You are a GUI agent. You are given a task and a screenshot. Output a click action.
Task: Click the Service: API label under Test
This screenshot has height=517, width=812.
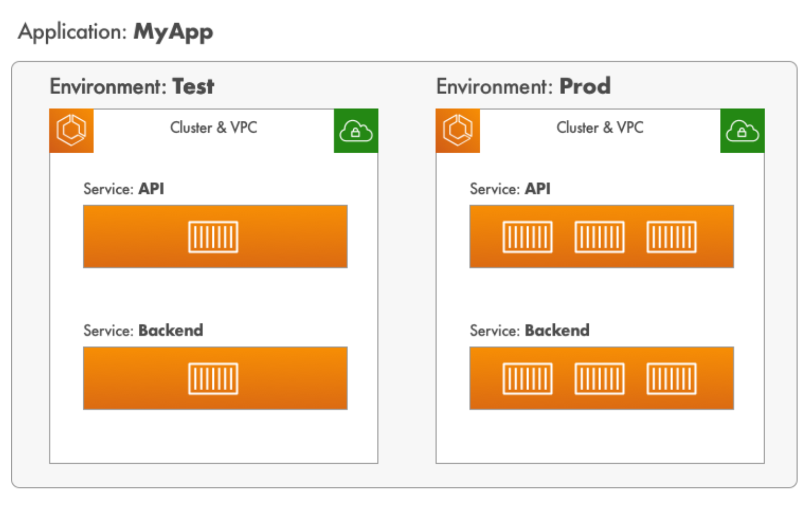(124, 189)
